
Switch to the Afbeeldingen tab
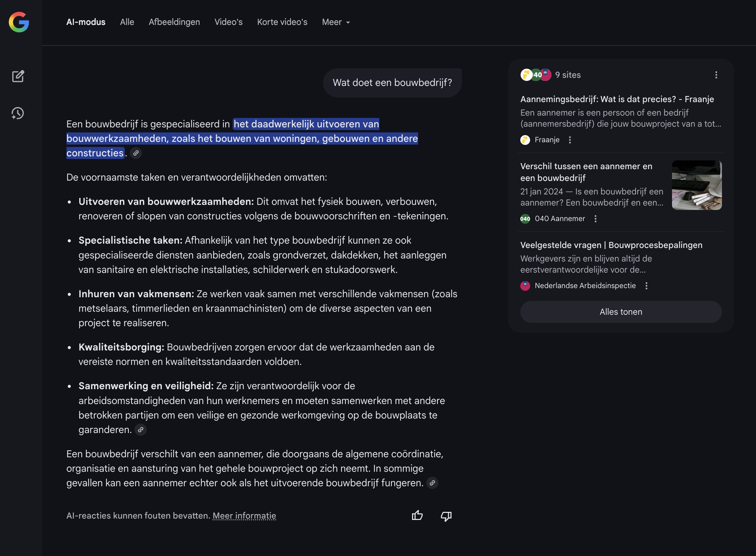coord(174,22)
